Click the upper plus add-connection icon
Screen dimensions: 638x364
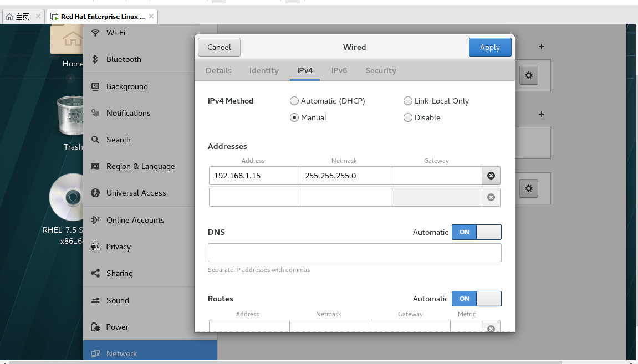tap(541, 47)
